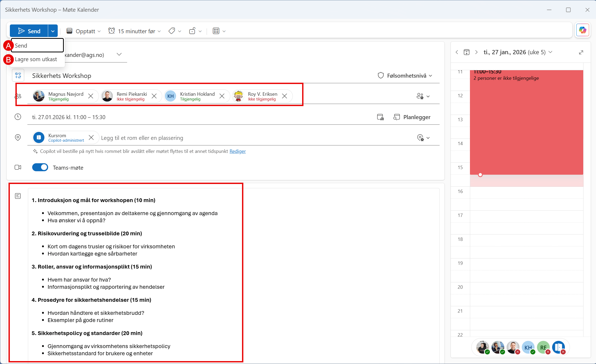Click the padlock response options icon
This screenshot has height=364, width=596.
193,31
